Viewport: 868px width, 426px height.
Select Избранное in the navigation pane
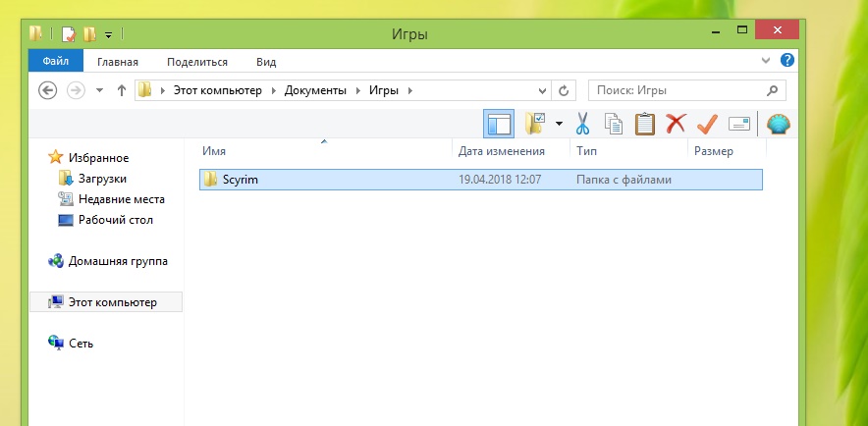point(98,158)
